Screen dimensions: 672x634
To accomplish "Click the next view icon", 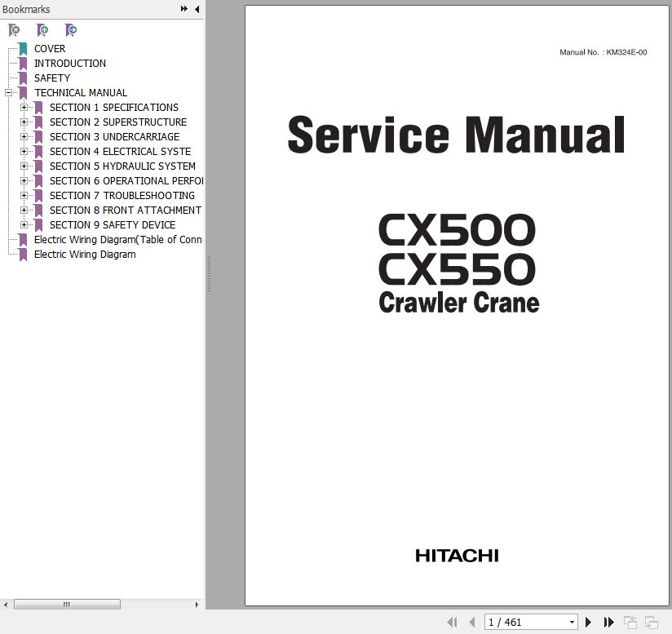I will point(652,622).
